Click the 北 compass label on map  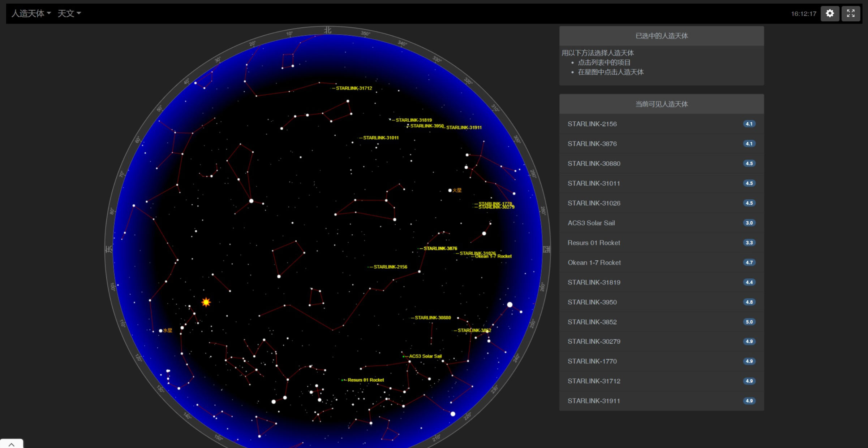click(327, 30)
